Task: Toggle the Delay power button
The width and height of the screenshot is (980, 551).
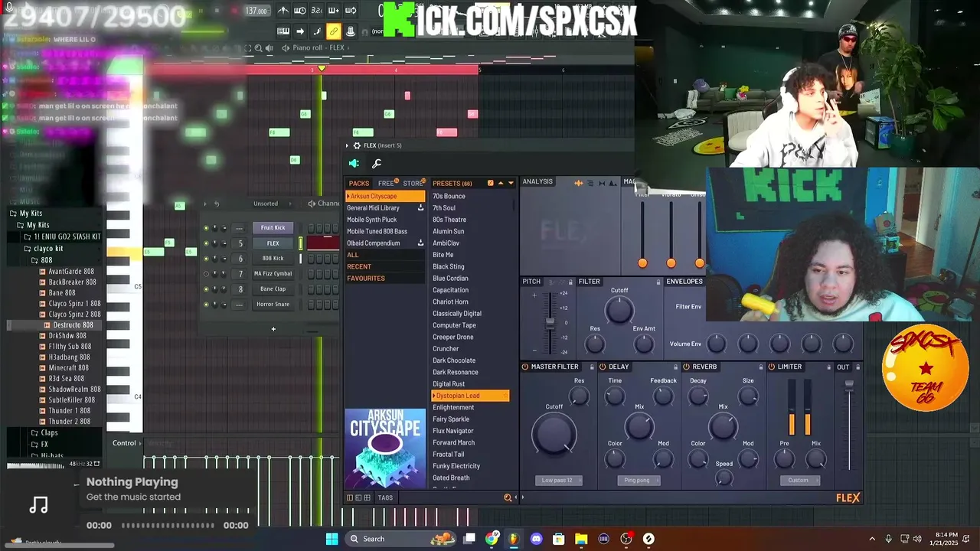Action: click(603, 367)
